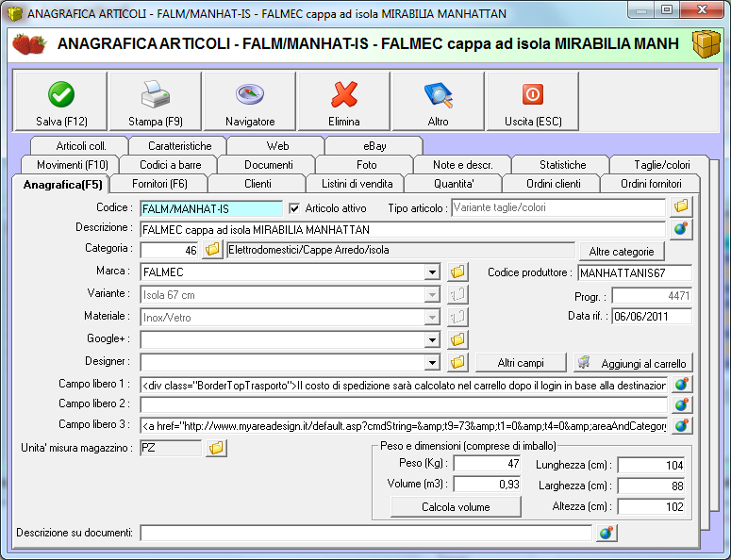The image size is (731, 560).
Task: Expand the Designer dropdown
Action: (x=432, y=362)
